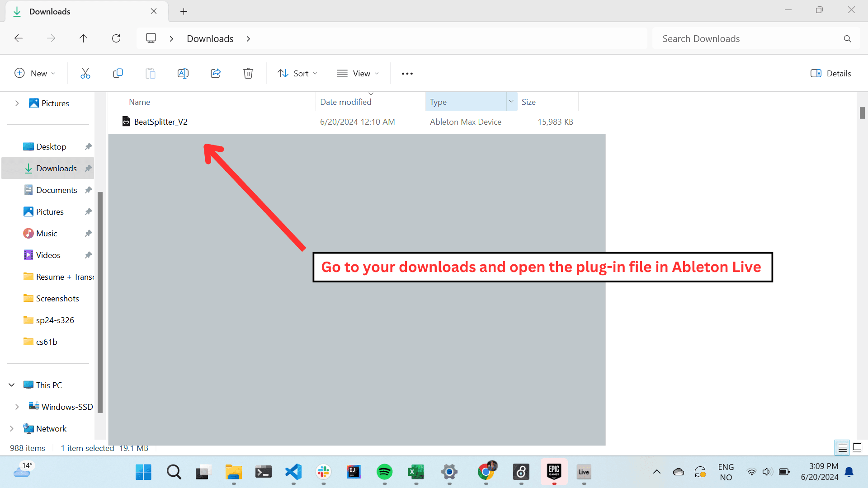Image resolution: width=868 pixels, height=488 pixels.
Task: Click the Search Downloads input field
Action: (x=750, y=39)
